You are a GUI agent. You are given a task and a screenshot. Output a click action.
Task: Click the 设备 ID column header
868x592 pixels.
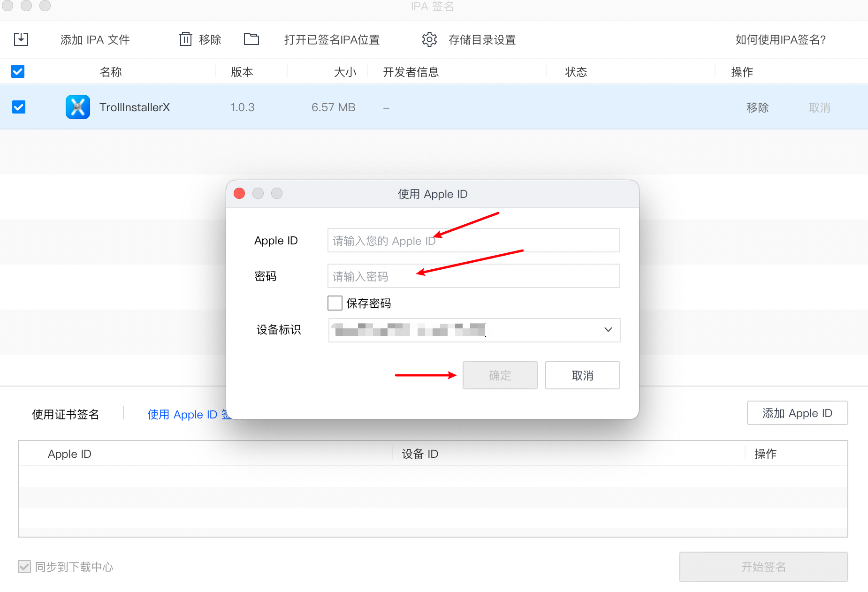(x=420, y=454)
